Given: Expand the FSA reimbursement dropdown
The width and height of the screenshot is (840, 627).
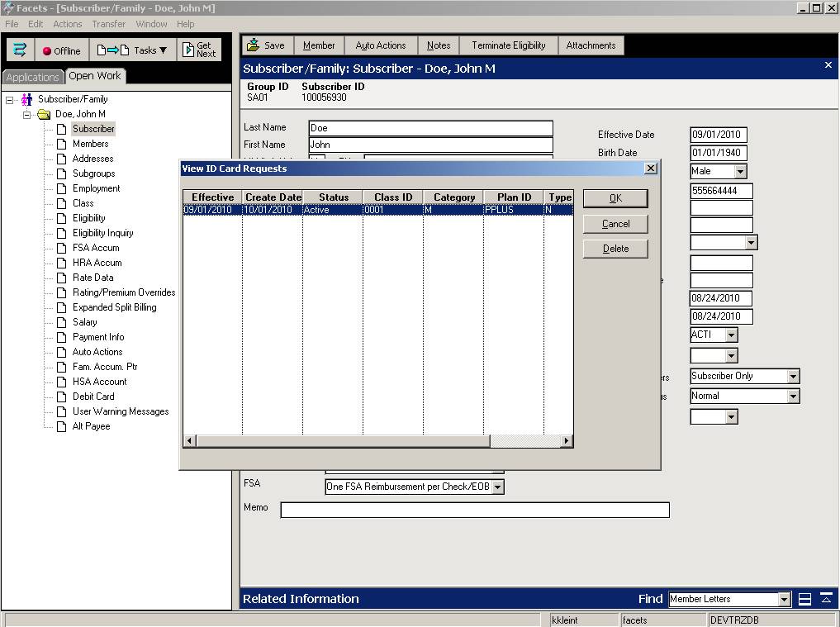Looking at the screenshot, I should 497,487.
